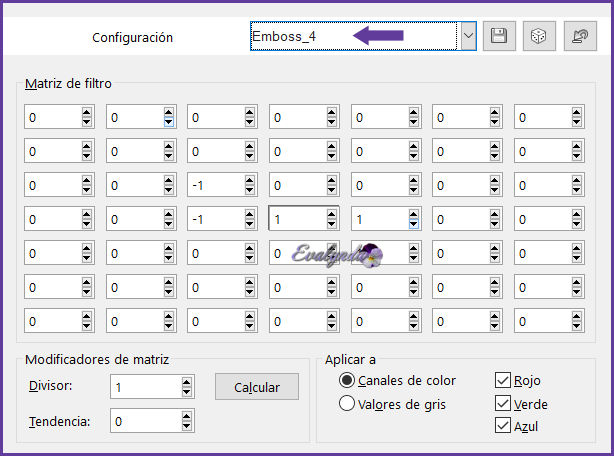Viewport: 614px width, 456px height.
Task: Click inside the Tendencia value field
Action: point(143,422)
